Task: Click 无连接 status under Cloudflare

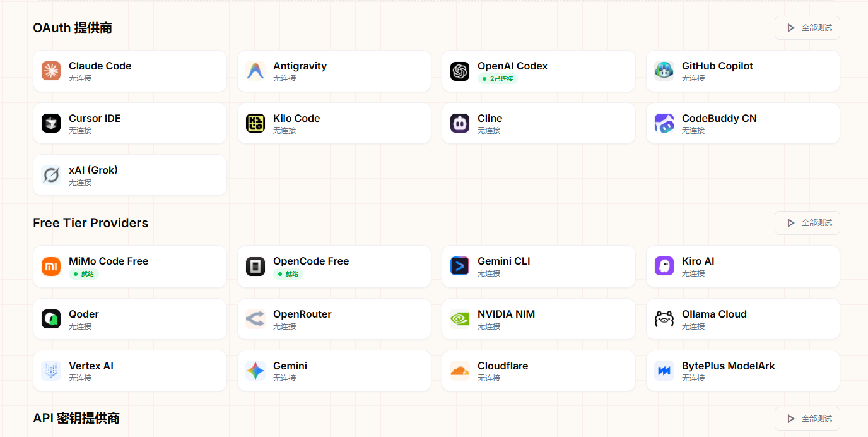Action: [489, 378]
